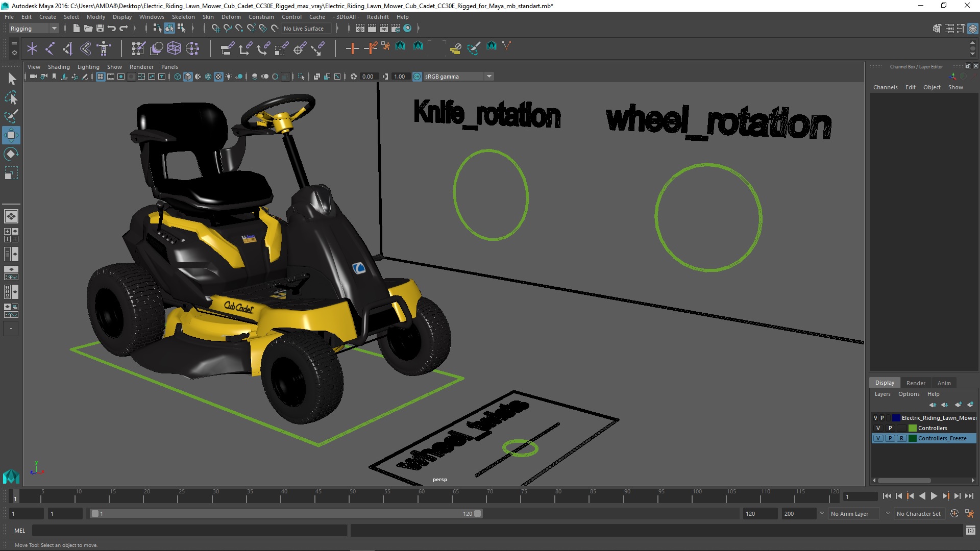This screenshot has height=551, width=980.
Task: Open the layer editor Options menu
Action: [x=909, y=394]
